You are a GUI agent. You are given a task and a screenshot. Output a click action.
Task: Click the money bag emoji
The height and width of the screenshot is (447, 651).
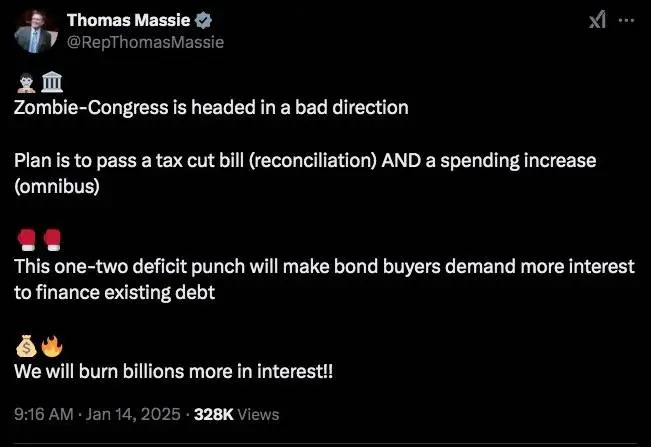pos(25,348)
